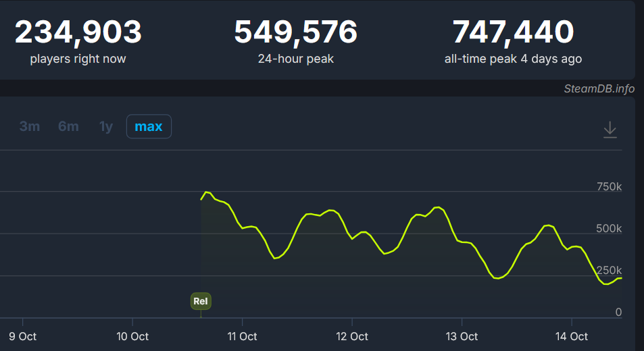Click the 234,903 players right now value
The width and height of the screenshot is (644, 351).
pos(78,32)
